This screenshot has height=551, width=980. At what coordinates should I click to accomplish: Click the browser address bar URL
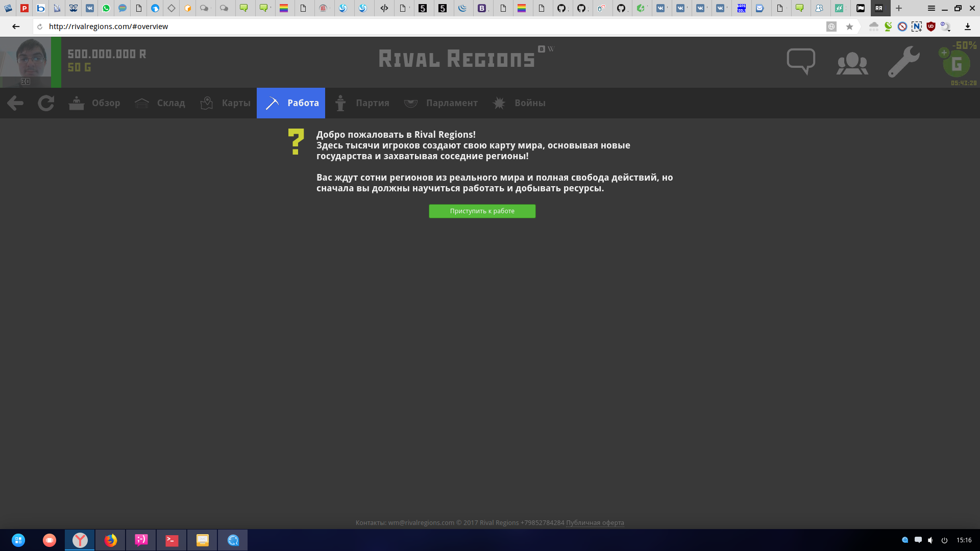click(108, 27)
